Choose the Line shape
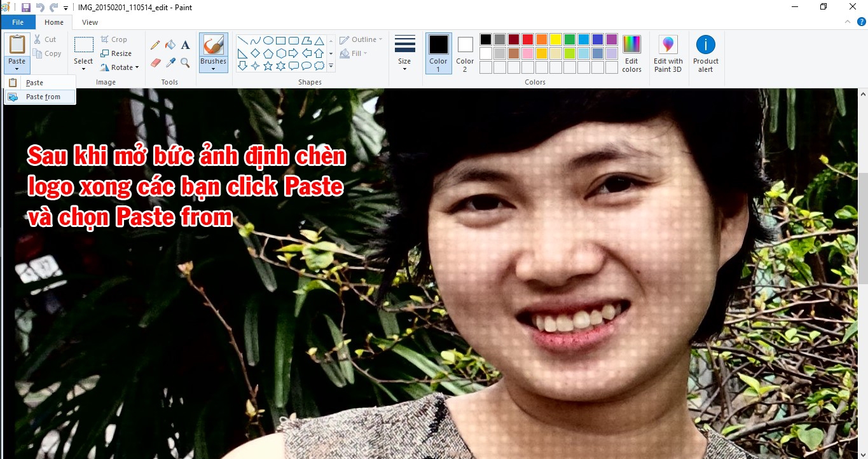 tap(242, 41)
